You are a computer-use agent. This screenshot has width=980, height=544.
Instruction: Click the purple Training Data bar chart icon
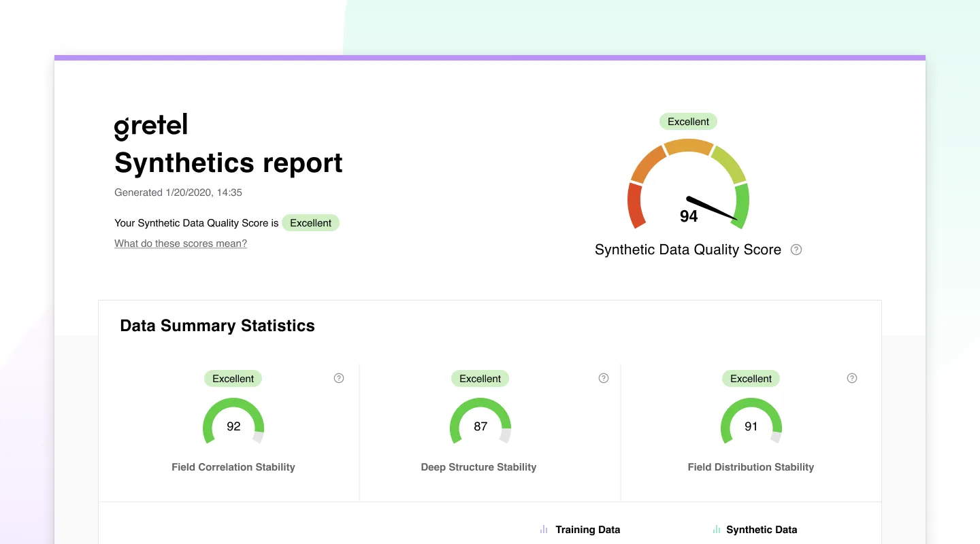[x=543, y=528]
